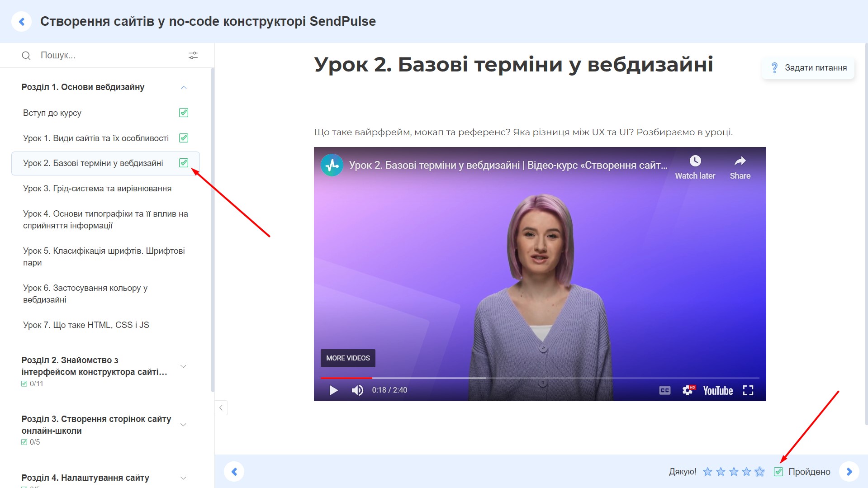This screenshot has width=868, height=488.
Task: Expand Розділ 3. Створення сторінок сайту
Action: pyautogui.click(x=183, y=425)
